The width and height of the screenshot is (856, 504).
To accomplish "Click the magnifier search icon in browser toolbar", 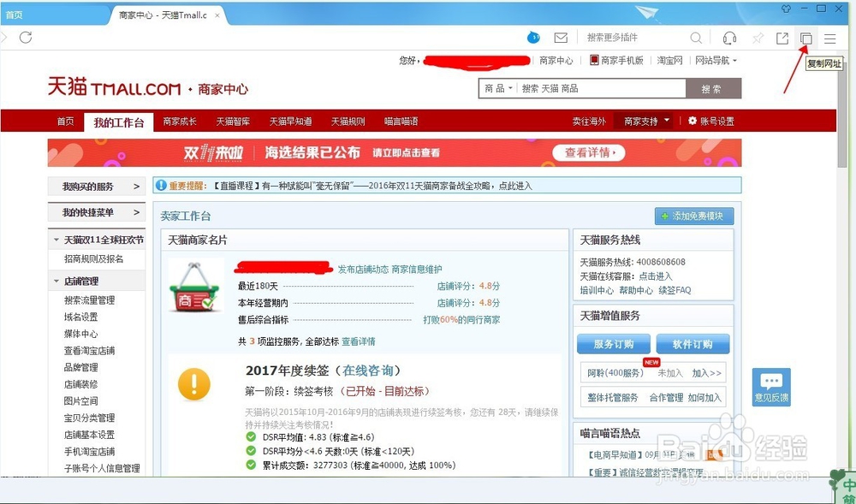I will click(x=696, y=39).
